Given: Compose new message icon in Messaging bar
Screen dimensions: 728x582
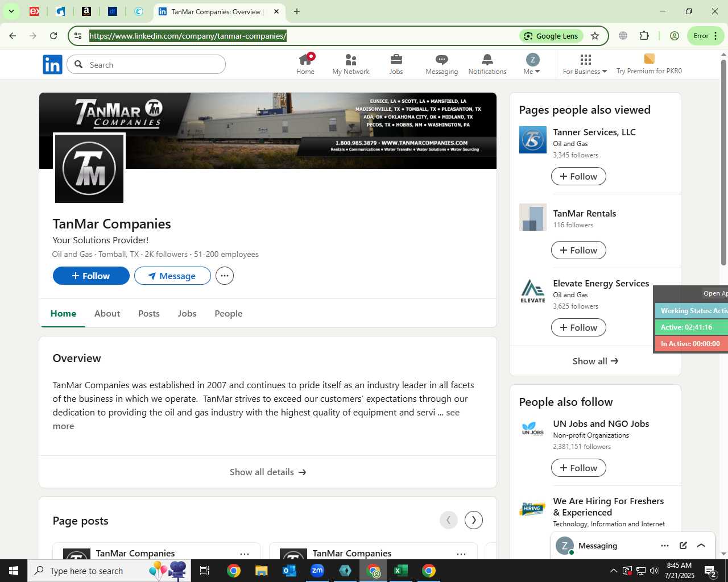Looking at the screenshot, I should (683, 546).
